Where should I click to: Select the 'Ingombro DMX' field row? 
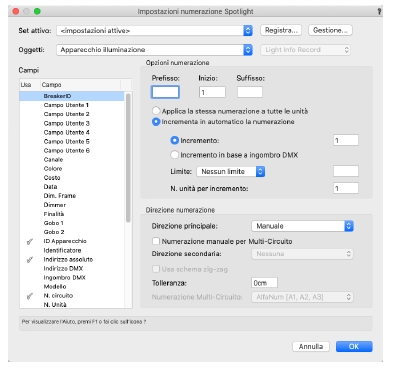(x=72, y=278)
